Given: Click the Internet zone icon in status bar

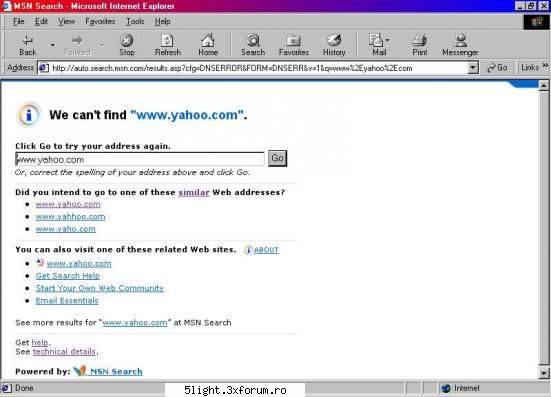Looking at the screenshot, I should 446,388.
